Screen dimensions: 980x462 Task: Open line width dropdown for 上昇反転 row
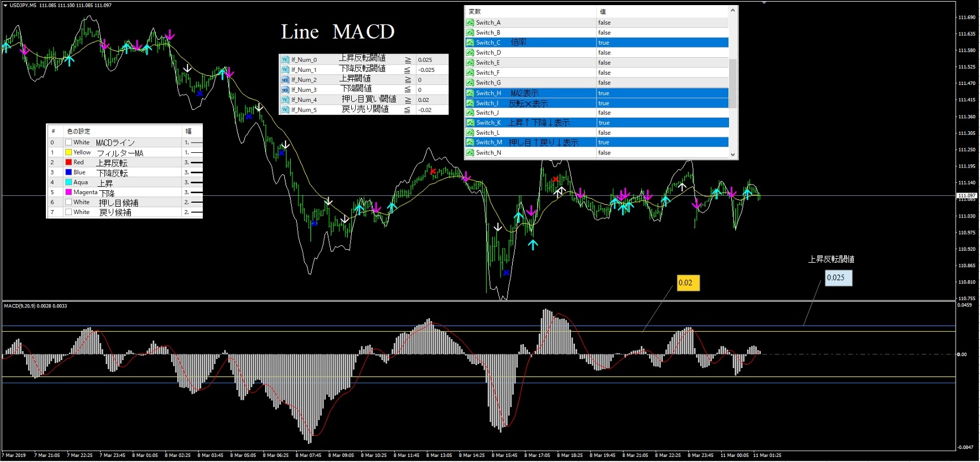point(193,162)
